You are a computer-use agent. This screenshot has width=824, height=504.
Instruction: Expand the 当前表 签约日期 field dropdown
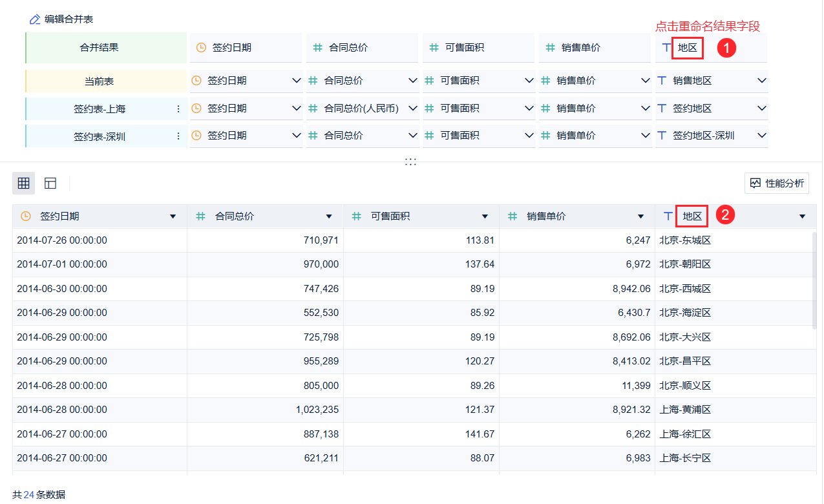[297, 81]
